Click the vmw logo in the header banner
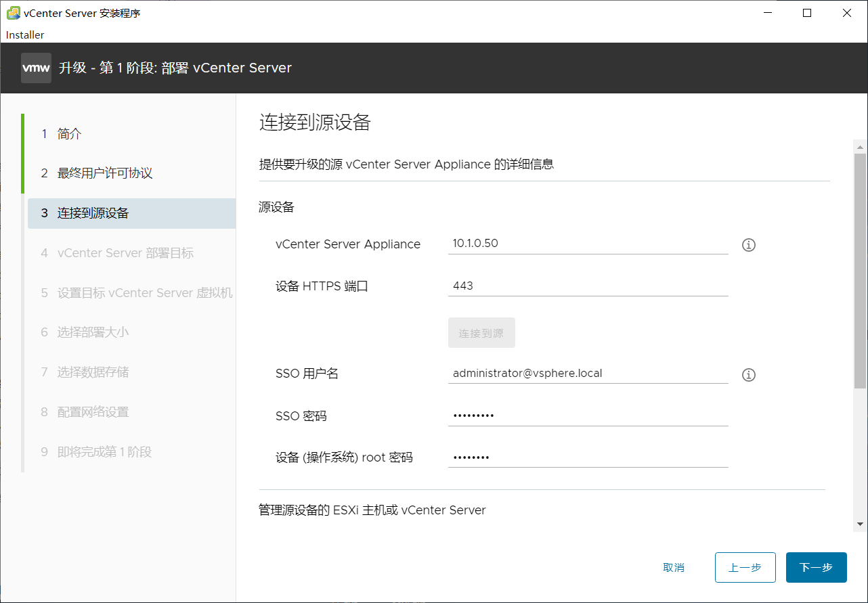The height and width of the screenshot is (603, 868). pos(36,68)
